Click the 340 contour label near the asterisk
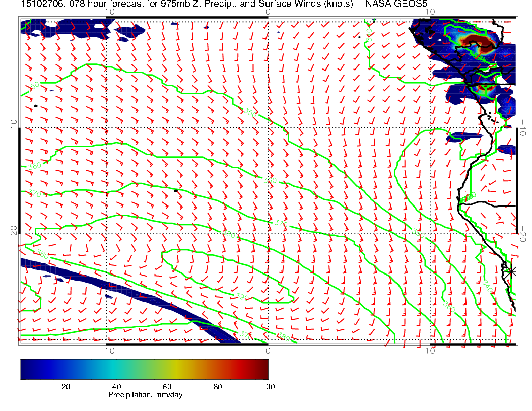Screen dimensions: 532x411 click(x=487, y=286)
